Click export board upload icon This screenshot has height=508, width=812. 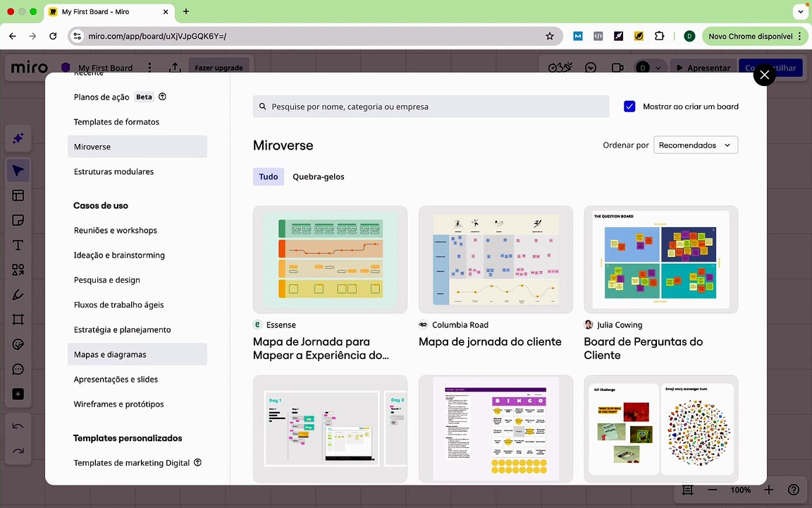tap(175, 68)
